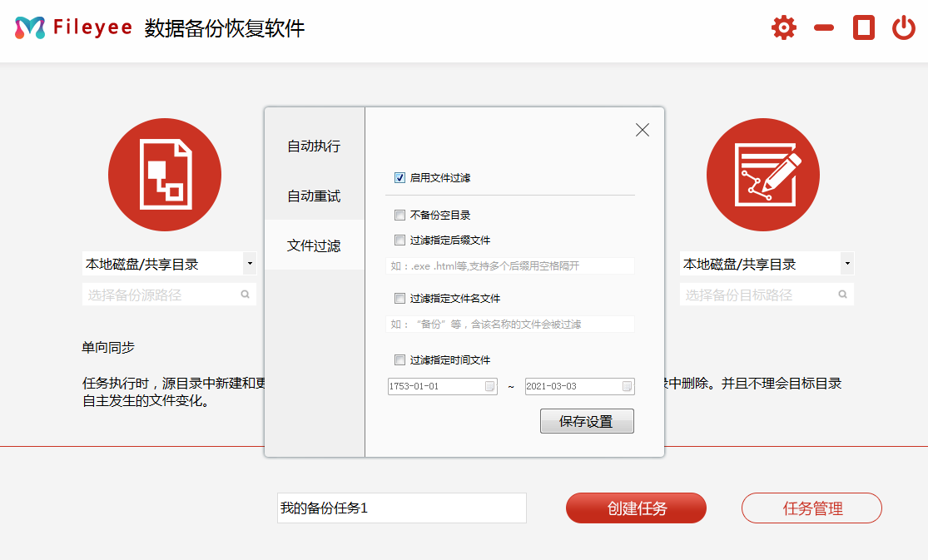Close the filter settings dialog
The width and height of the screenshot is (928, 560).
point(642,130)
